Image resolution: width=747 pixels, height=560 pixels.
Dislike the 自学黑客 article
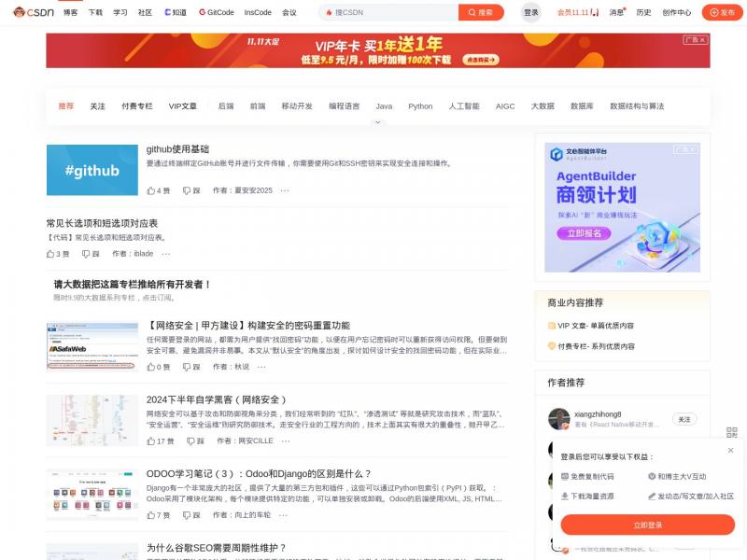tap(195, 441)
